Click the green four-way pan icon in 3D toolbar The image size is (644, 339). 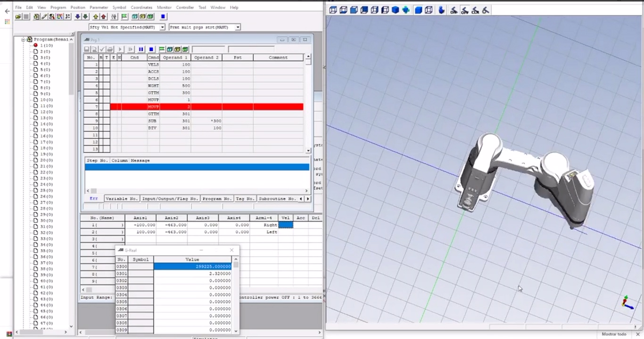406,10
